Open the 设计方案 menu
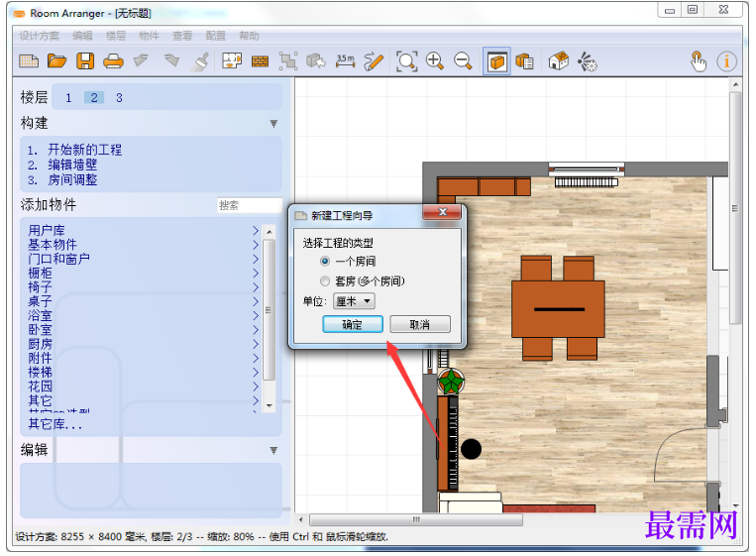756x556 pixels. coord(39,36)
